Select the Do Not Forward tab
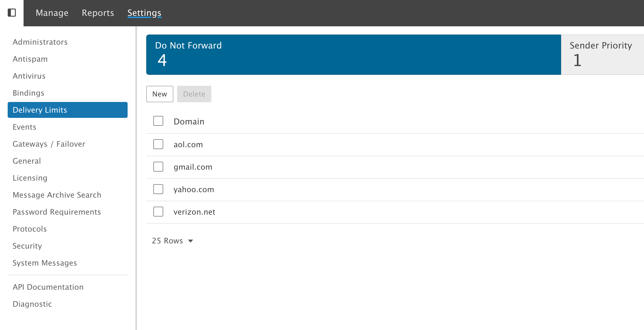The height and width of the screenshot is (330, 644). click(x=353, y=55)
